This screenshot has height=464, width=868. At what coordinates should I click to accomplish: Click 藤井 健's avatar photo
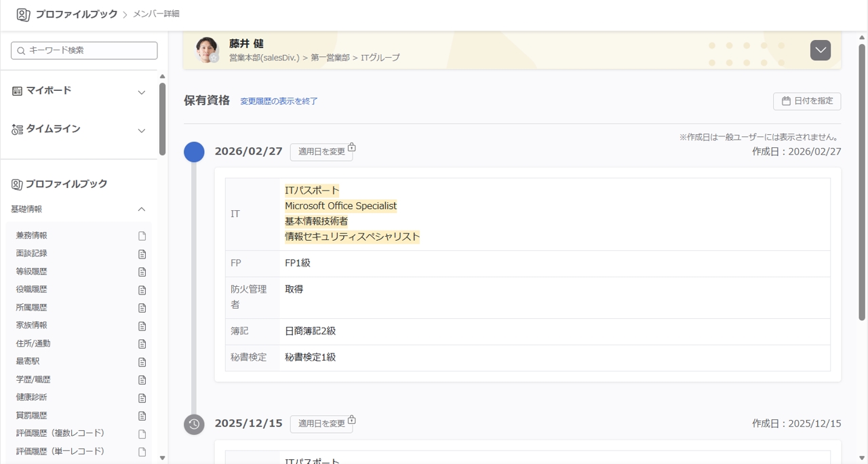(x=207, y=50)
